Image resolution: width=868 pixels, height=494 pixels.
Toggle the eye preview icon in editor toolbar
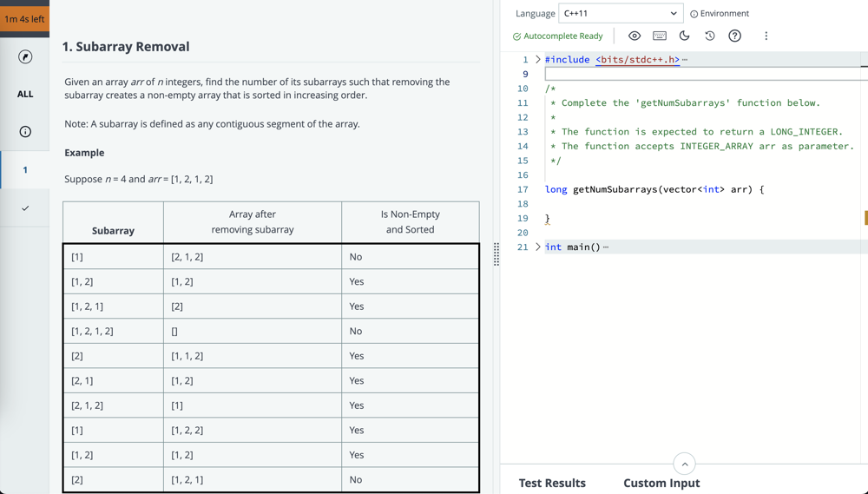point(635,36)
